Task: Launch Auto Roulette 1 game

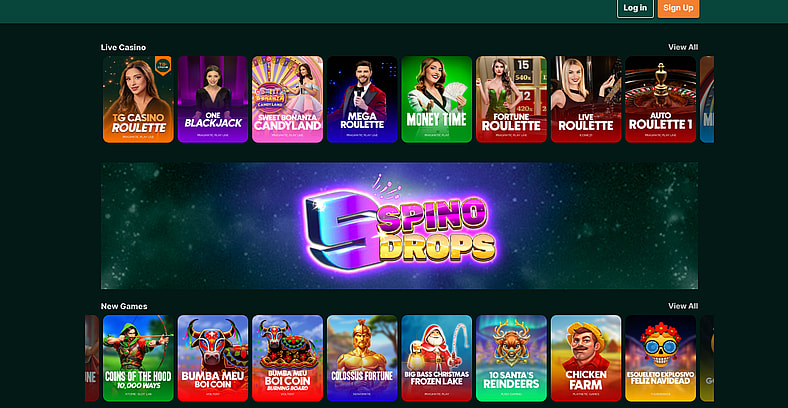Action: 660,99
